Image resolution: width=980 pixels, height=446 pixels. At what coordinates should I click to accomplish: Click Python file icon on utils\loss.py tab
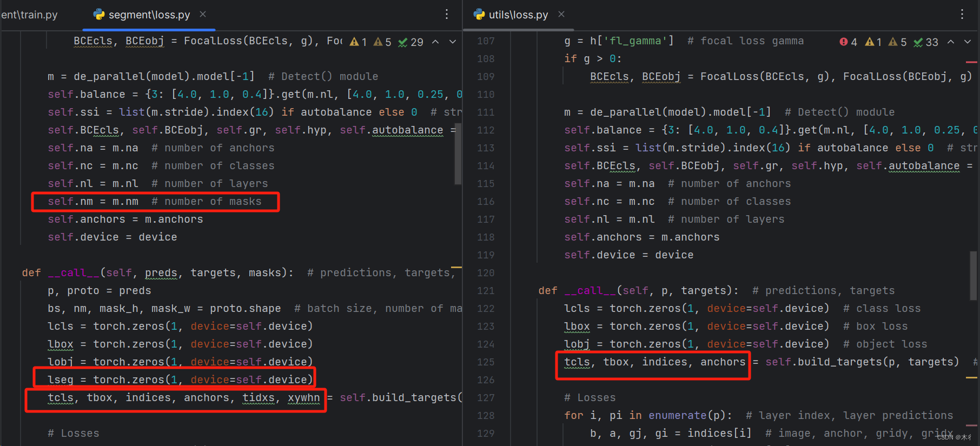point(479,15)
